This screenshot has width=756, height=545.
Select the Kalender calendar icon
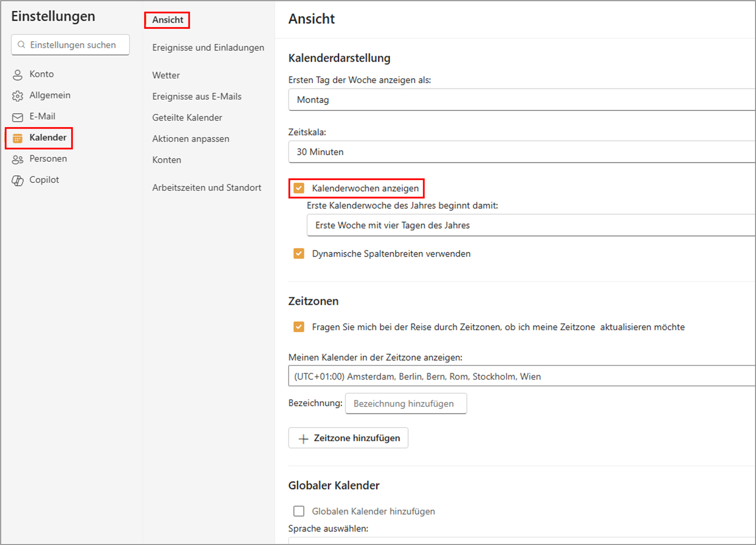tap(18, 138)
